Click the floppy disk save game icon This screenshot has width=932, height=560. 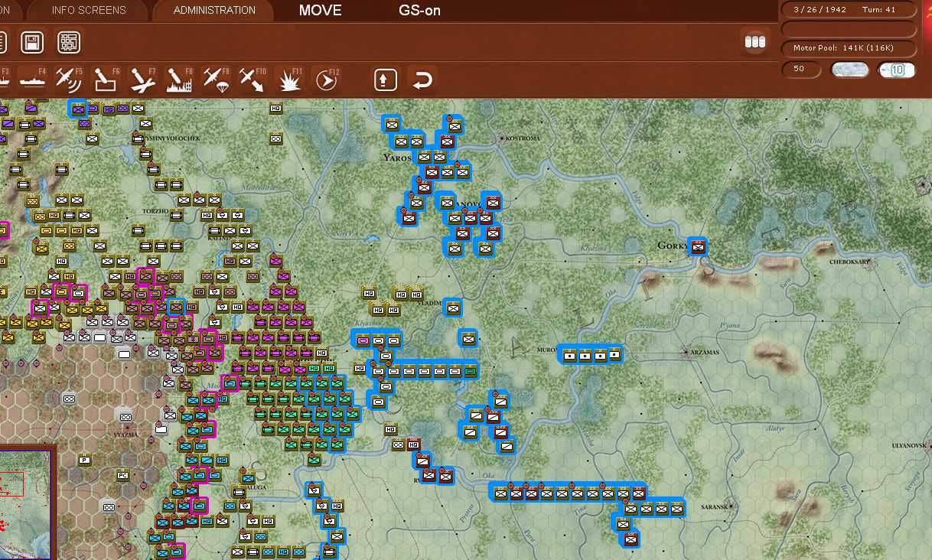coord(31,42)
